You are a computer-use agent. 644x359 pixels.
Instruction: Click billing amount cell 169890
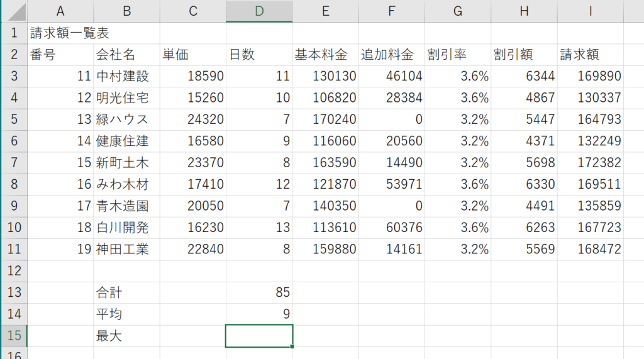coord(590,76)
